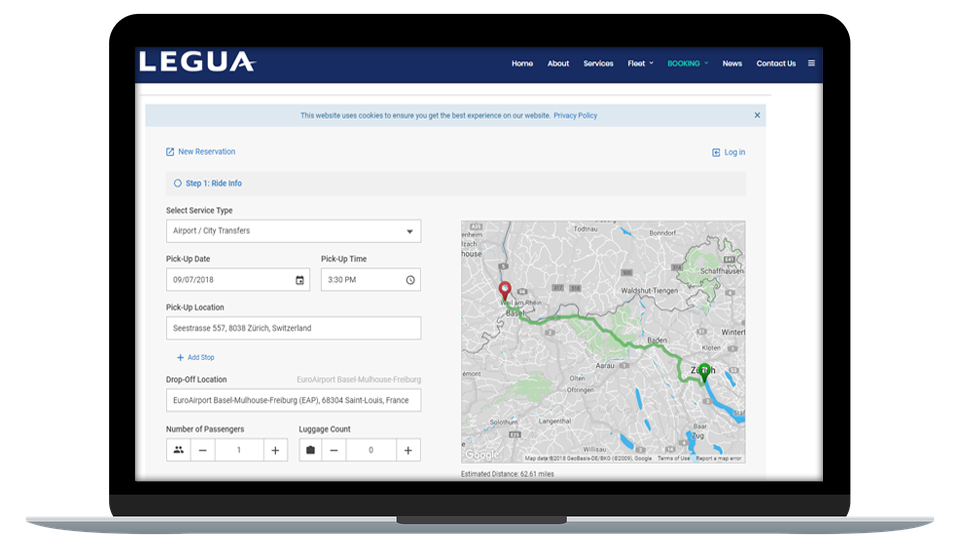Click the New Reservation link
Image resolution: width=960 pixels, height=537 pixels.
(x=206, y=152)
